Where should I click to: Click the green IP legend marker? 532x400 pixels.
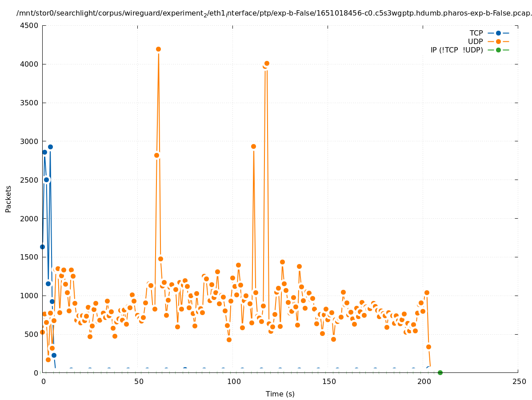[x=498, y=50]
